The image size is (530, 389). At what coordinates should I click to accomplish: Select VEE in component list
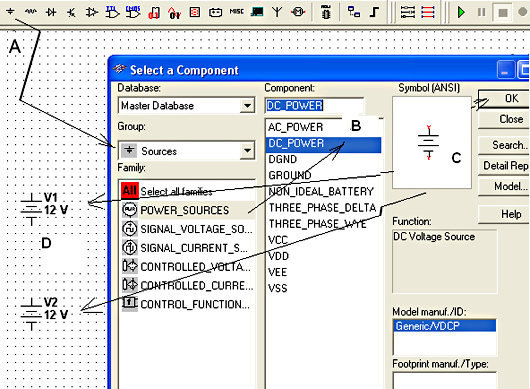[323, 272]
